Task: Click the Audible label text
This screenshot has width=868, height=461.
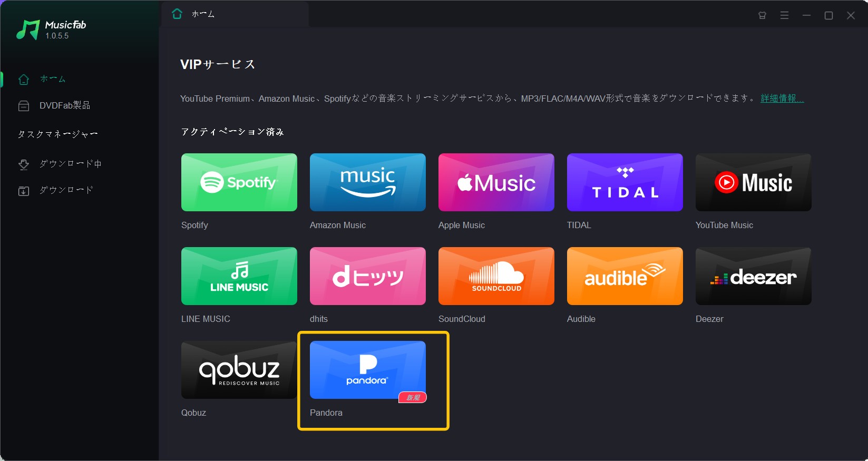Action: click(581, 319)
